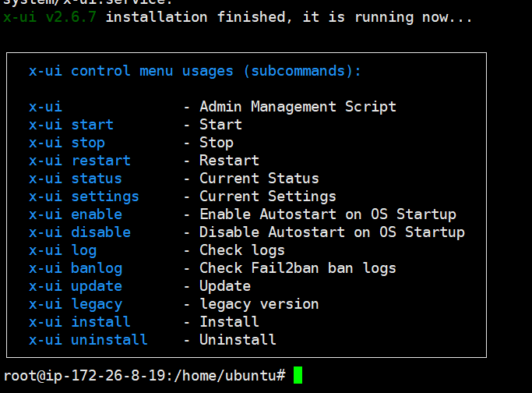Click the 'x-ui status' command text
Image resolution: width=532 pixels, height=393 pixels.
coord(76,179)
